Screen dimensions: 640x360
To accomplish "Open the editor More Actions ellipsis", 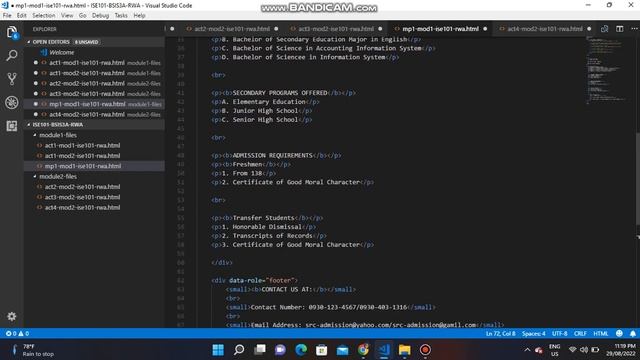I will [x=634, y=29].
